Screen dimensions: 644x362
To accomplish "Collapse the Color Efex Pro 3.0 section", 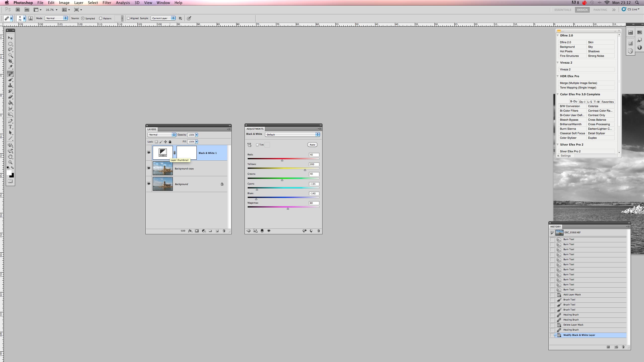I will [558, 94].
